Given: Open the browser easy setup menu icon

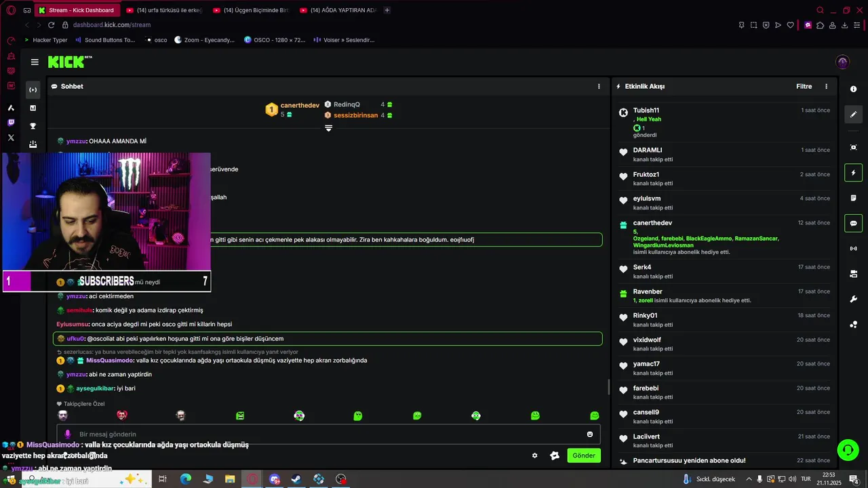Looking at the screenshot, I should (858, 25).
